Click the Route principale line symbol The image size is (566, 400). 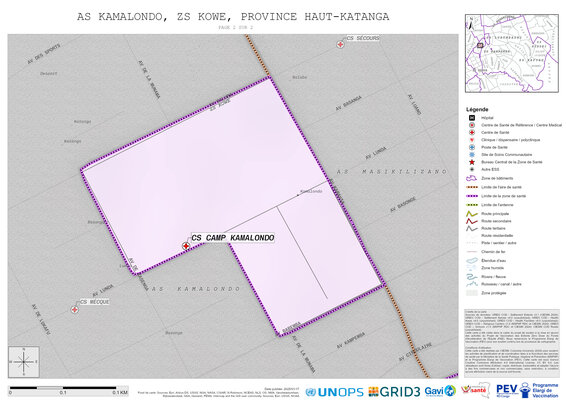pos(471,214)
